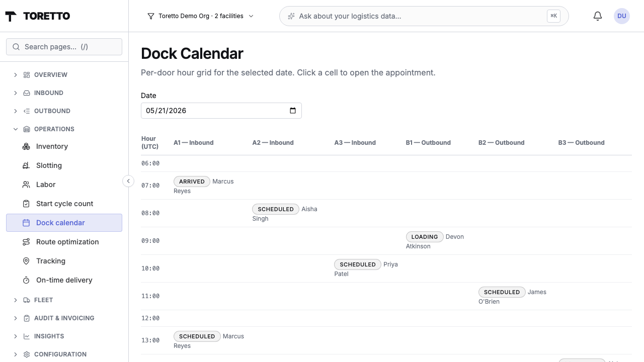Click the B1 — Outbound column header

[x=428, y=143]
